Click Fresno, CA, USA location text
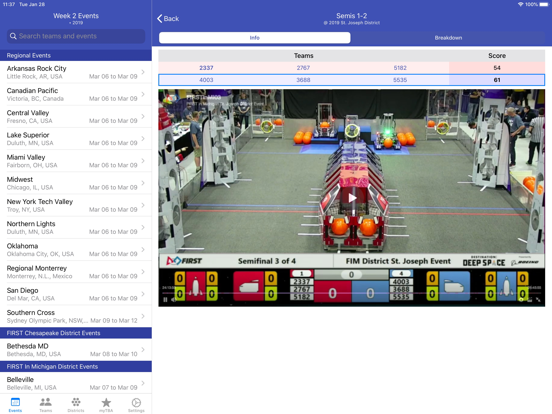The height and width of the screenshot is (414, 552). 30,121
